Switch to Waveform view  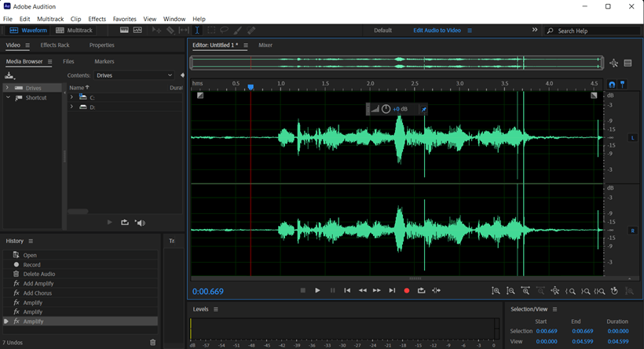click(x=28, y=31)
